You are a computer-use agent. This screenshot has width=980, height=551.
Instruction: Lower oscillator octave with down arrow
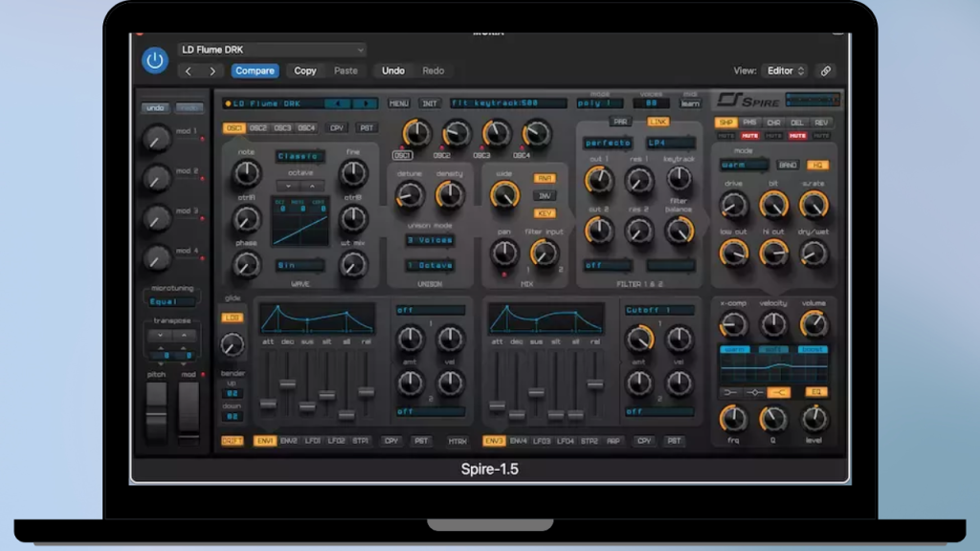pyautogui.click(x=288, y=187)
